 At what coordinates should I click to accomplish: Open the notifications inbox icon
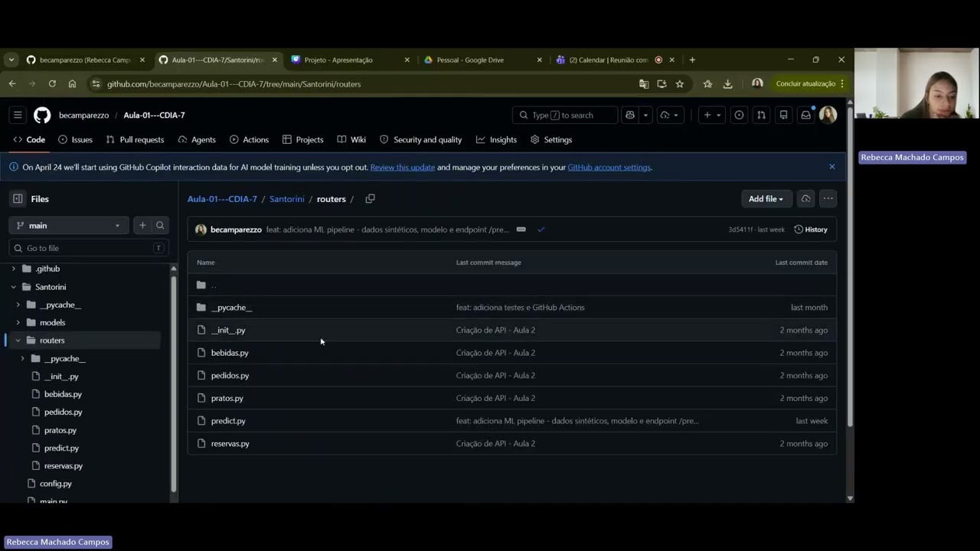tap(805, 115)
